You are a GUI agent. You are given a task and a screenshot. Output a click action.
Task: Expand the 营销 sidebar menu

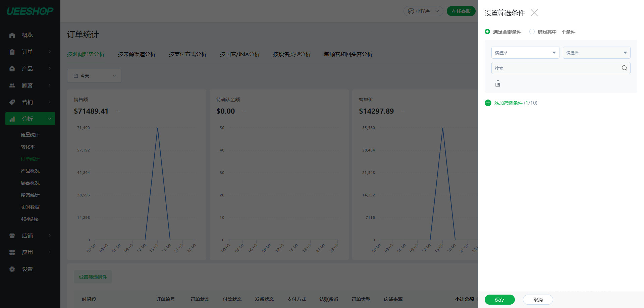click(50, 102)
